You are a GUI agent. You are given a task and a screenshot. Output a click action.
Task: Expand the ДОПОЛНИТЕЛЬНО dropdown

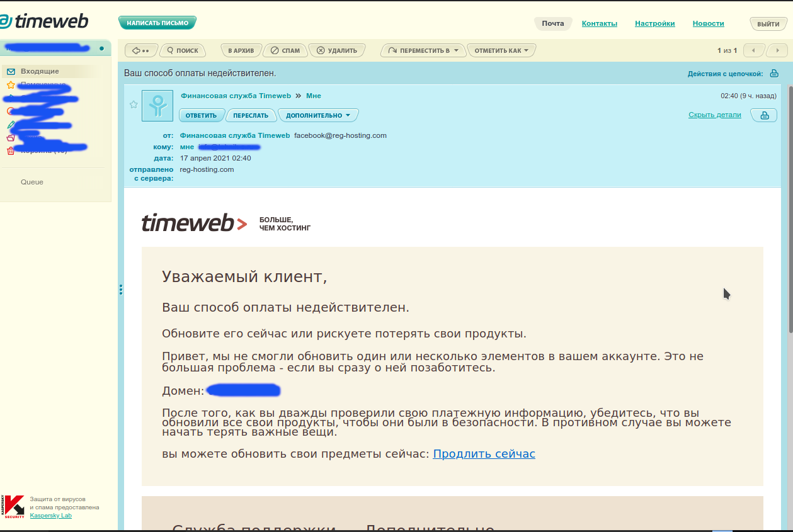click(x=318, y=115)
